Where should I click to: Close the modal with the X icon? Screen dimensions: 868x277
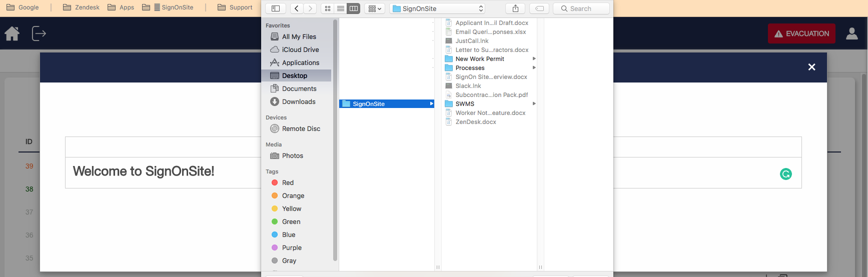(811, 67)
